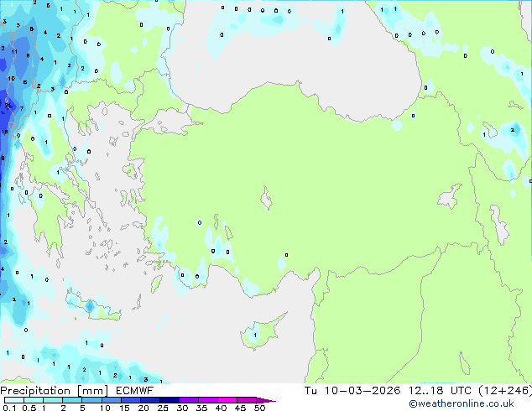Select the dark navy legend swatch above 25
The height and width of the screenshot is (411, 532).
(x=170, y=400)
